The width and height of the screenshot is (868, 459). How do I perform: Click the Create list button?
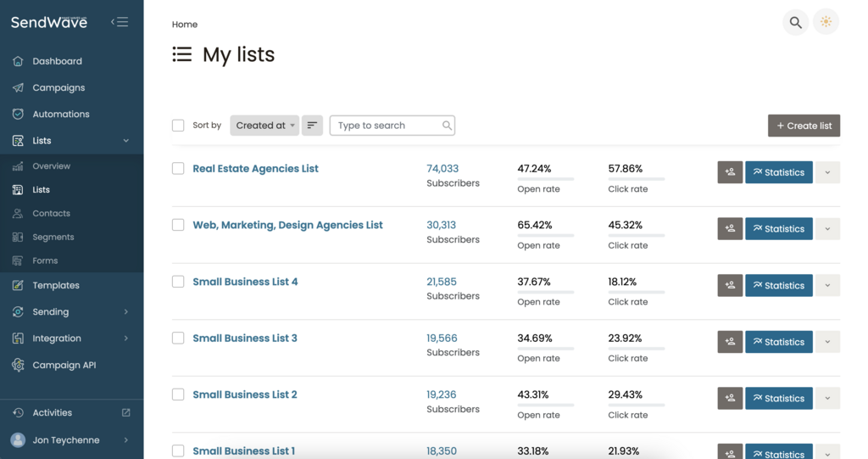point(804,126)
